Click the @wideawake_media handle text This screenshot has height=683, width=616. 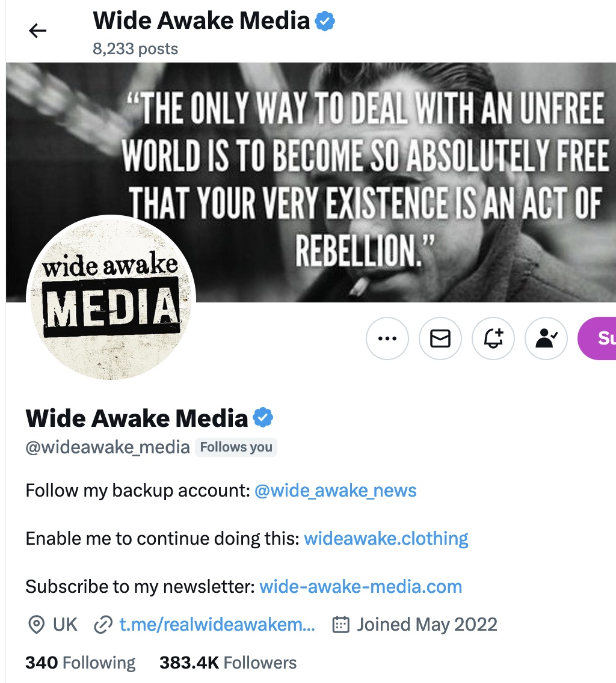pos(108,447)
